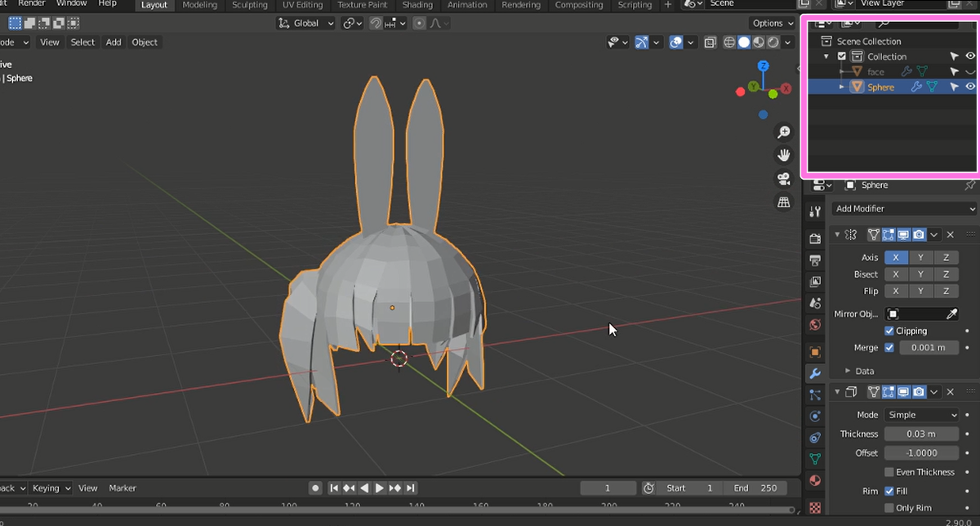Select the pan view hand icon
Viewport: 980px width, 526px height.
[x=783, y=155]
